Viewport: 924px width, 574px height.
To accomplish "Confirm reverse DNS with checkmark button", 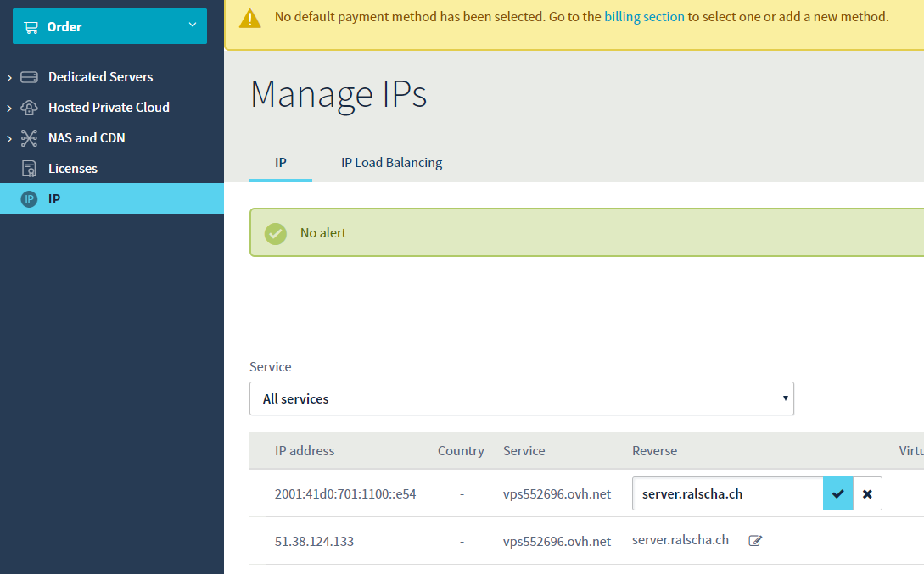I will coord(837,493).
